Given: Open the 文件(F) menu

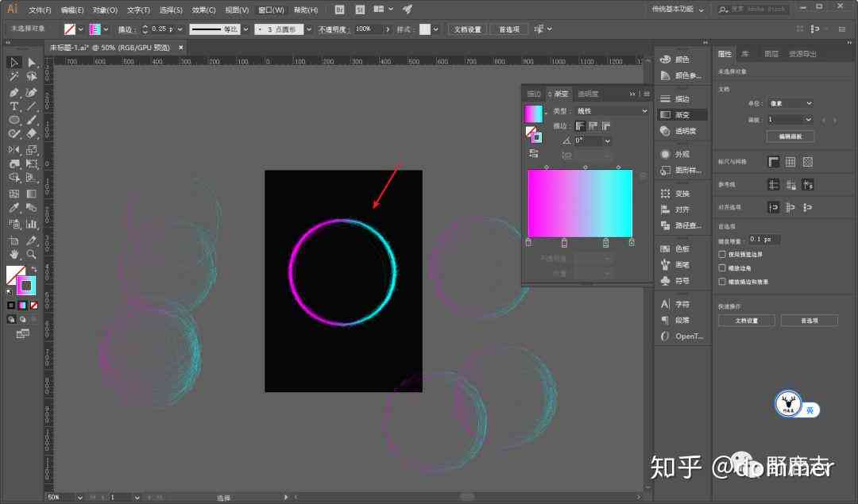Looking at the screenshot, I should click(40, 10).
